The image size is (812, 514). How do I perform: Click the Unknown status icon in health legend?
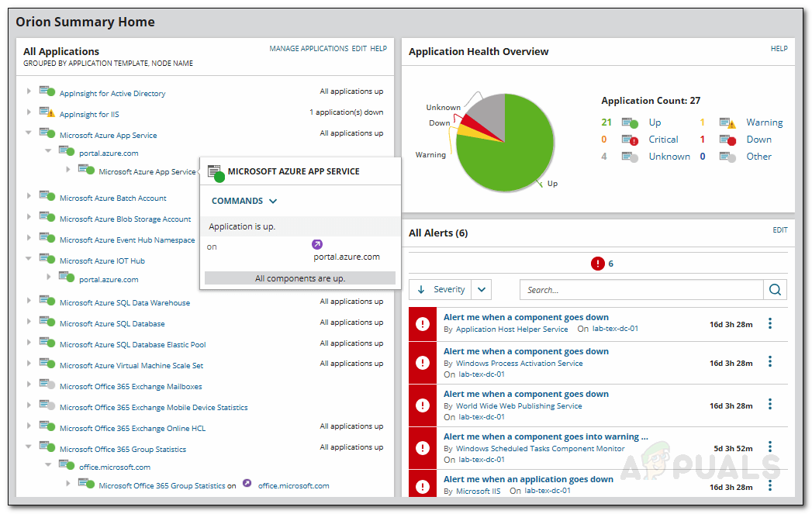[x=631, y=157]
